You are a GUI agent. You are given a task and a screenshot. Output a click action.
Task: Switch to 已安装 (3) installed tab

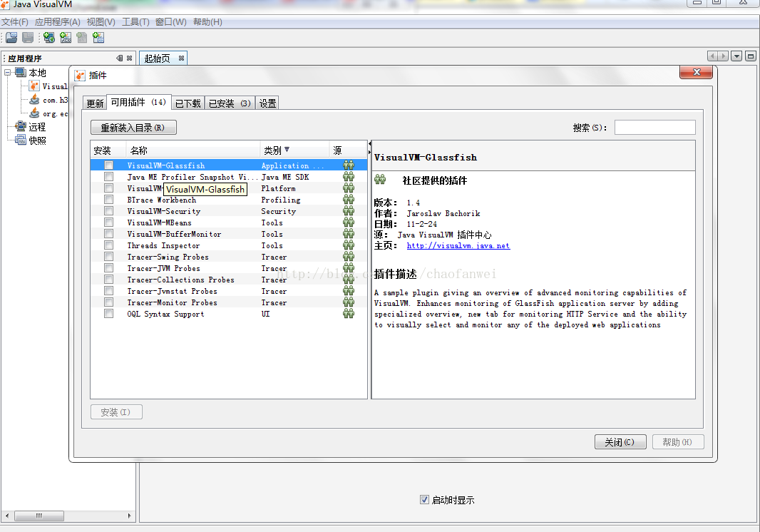pos(230,103)
